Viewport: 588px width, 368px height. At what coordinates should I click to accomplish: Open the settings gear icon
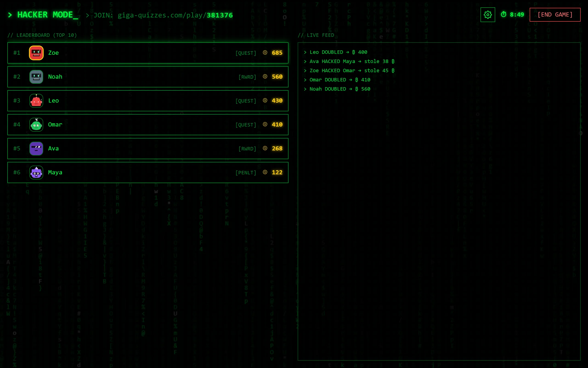pos(488,15)
